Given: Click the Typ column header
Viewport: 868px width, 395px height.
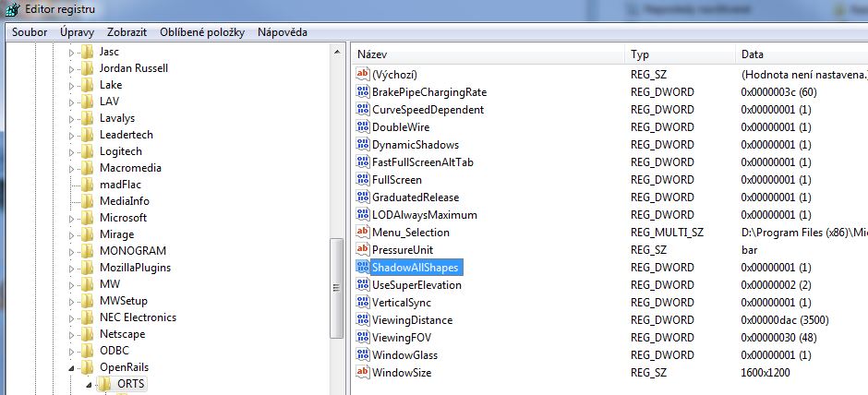Looking at the screenshot, I should click(x=679, y=54).
